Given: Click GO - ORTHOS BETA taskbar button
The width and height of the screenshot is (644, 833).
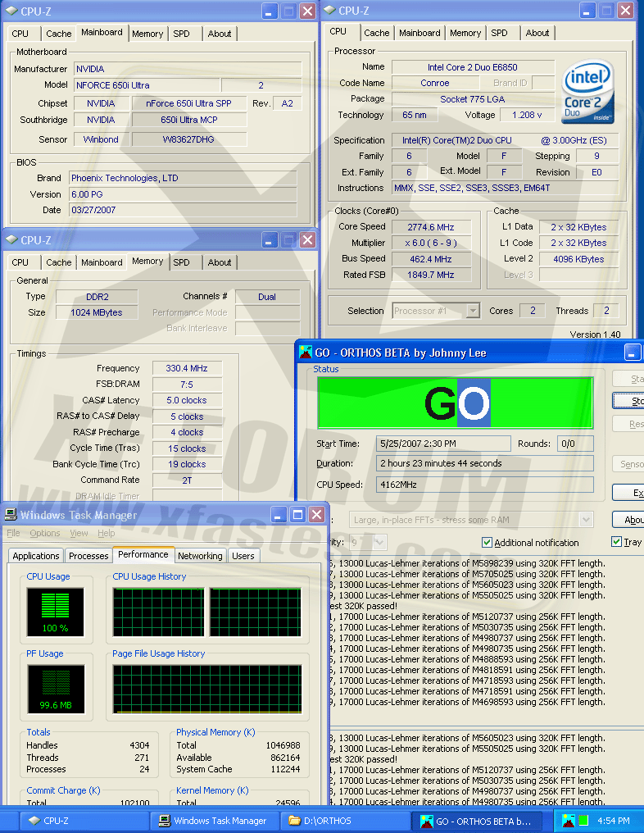Looking at the screenshot, I should coord(478,821).
